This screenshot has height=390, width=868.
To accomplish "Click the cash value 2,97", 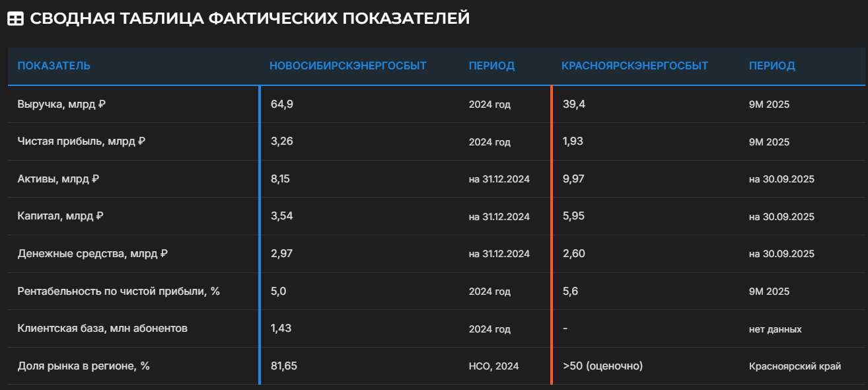I will pyautogui.click(x=281, y=254).
